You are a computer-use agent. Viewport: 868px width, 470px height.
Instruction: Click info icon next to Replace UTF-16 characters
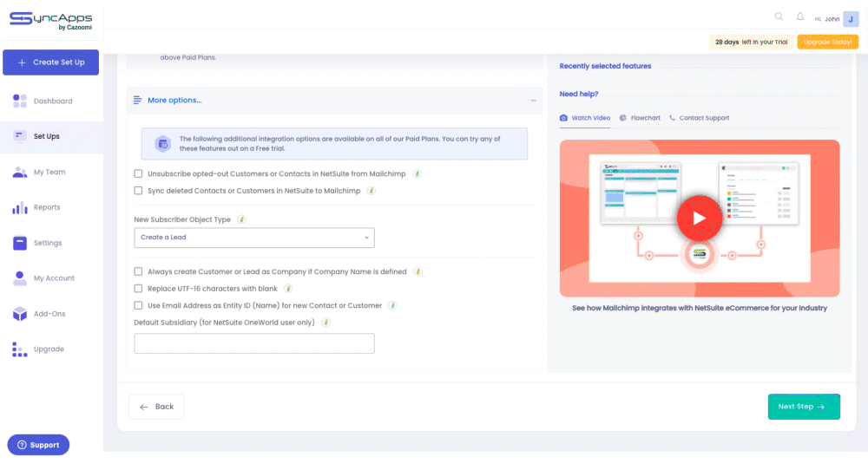click(x=288, y=289)
